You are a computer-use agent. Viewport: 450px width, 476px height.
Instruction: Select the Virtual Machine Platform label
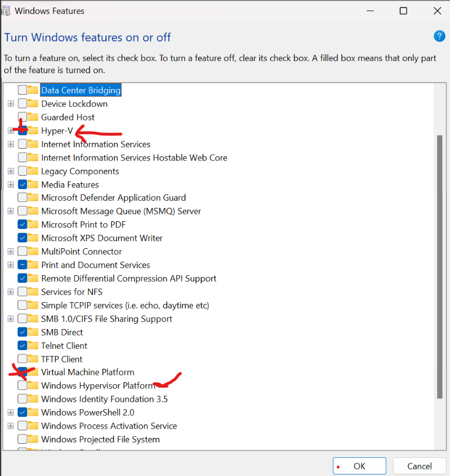click(x=87, y=372)
